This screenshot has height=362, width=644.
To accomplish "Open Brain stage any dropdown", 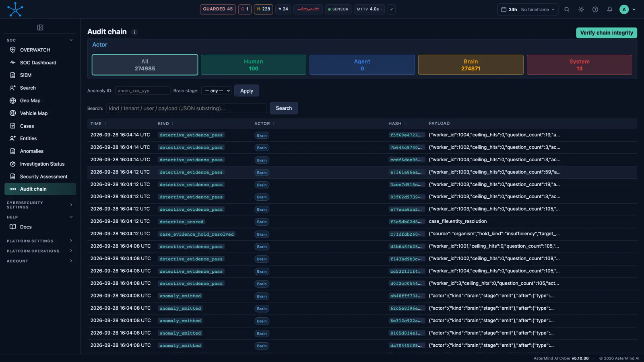I will [217, 91].
